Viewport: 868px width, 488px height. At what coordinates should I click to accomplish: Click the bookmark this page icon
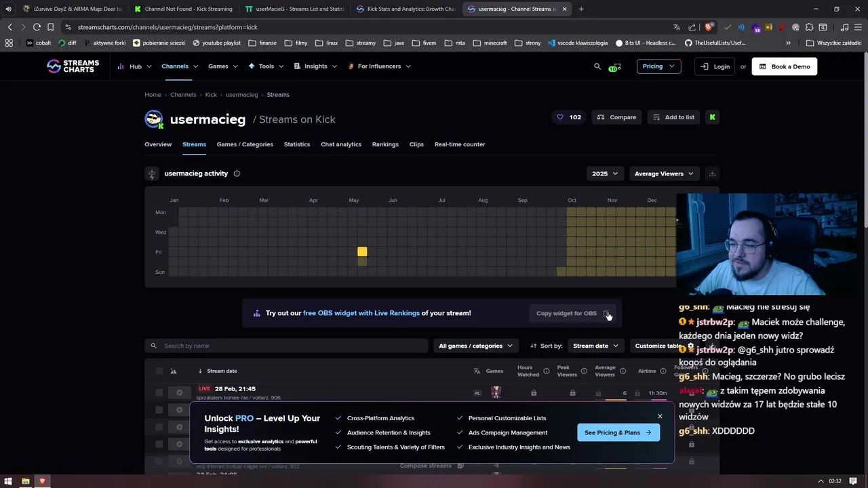pyautogui.click(x=50, y=27)
